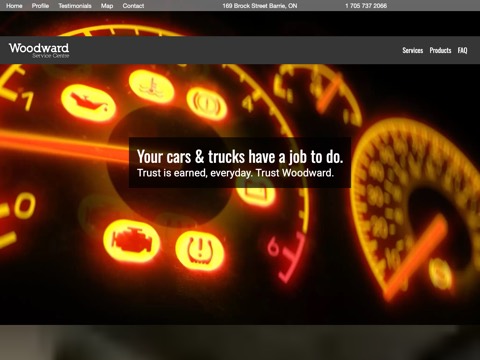Click the 169 Brock Street Barrie address

click(260, 6)
